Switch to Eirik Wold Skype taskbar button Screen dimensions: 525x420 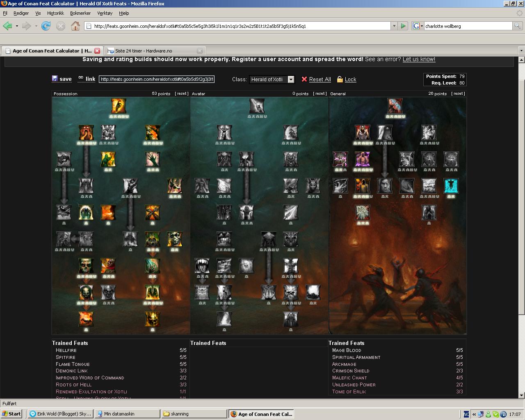[60, 414]
